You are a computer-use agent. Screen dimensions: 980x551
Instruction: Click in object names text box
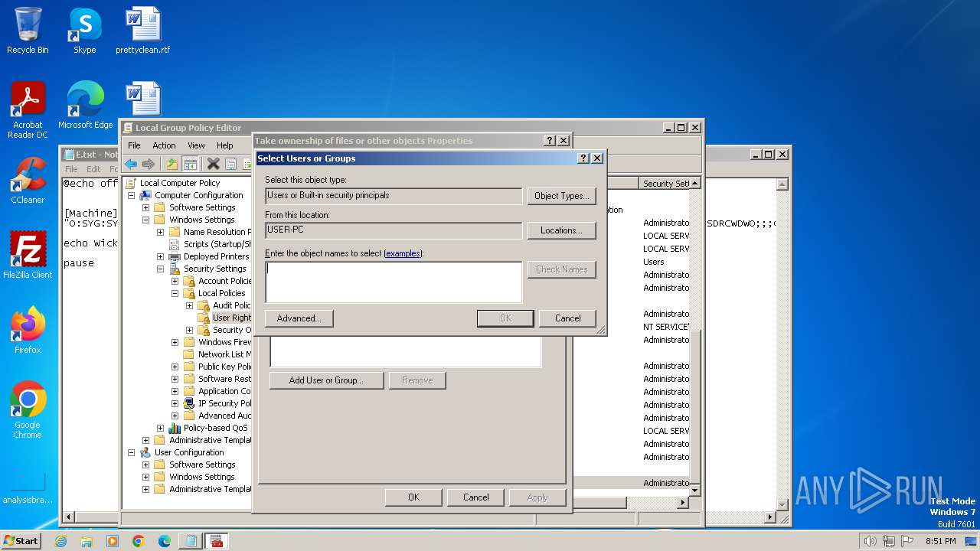pyautogui.click(x=394, y=282)
